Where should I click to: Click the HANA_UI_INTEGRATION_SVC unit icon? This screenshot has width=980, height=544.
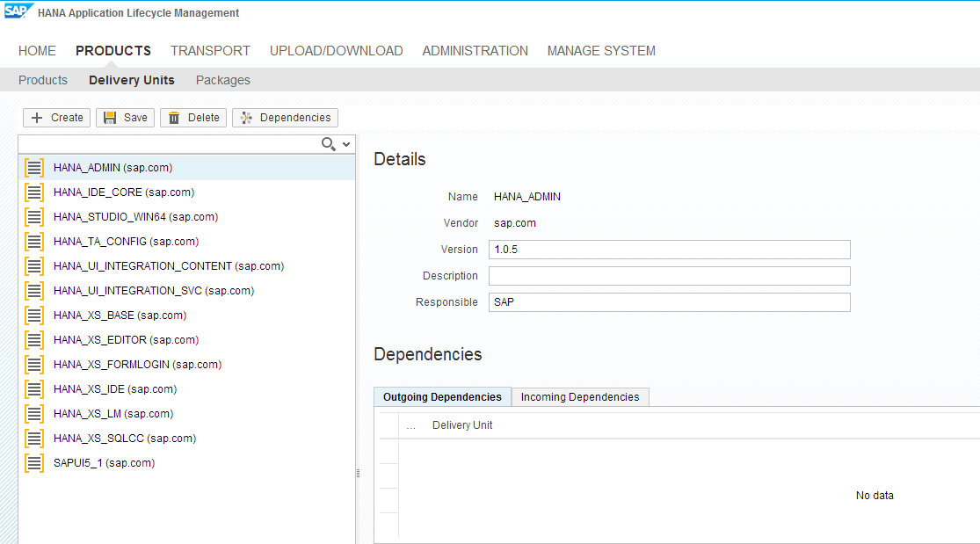pos(34,291)
